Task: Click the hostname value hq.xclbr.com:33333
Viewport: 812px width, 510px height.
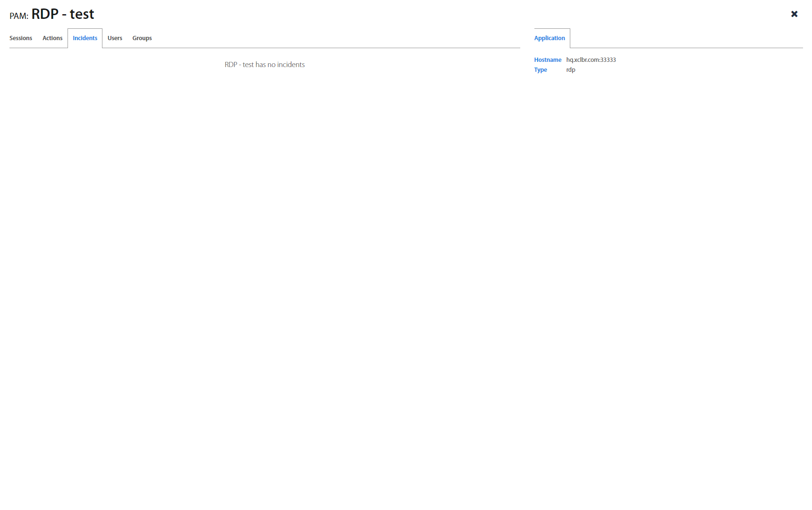Action: point(591,60)
